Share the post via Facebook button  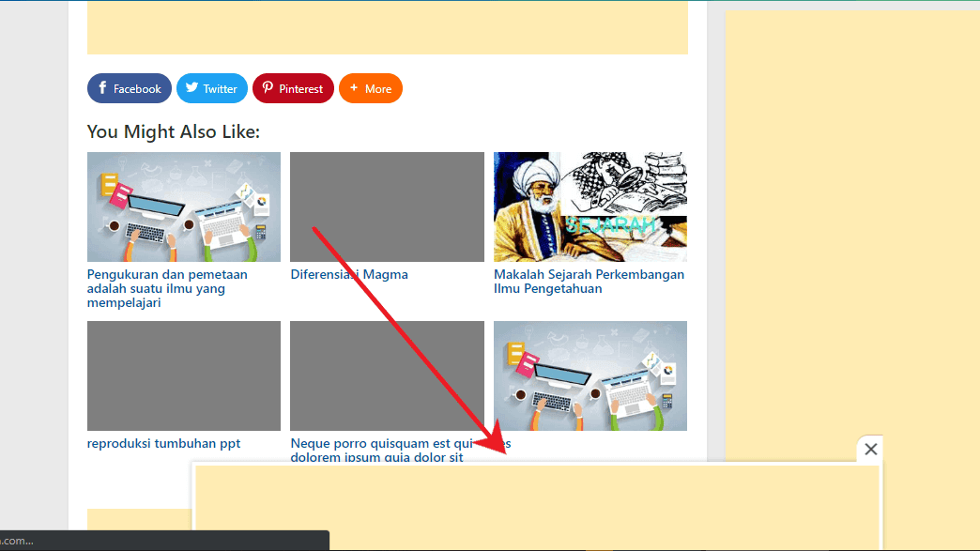(x=130, y=89)
